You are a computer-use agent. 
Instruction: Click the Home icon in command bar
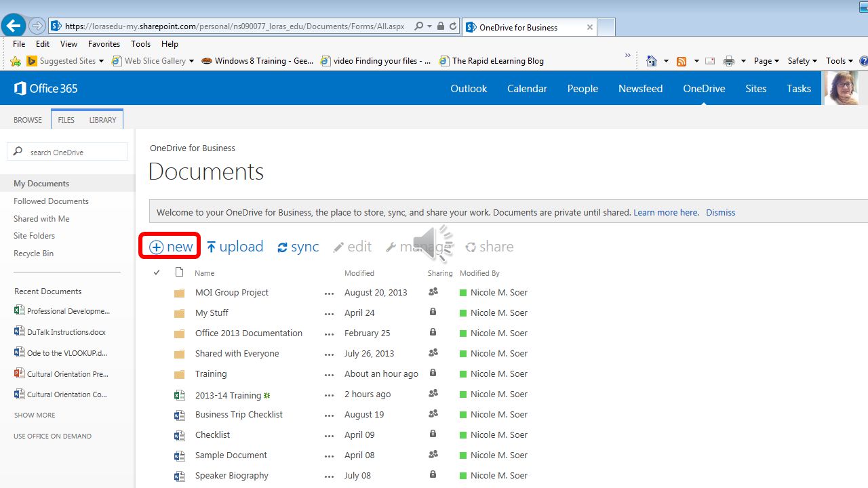click(652, 61)
